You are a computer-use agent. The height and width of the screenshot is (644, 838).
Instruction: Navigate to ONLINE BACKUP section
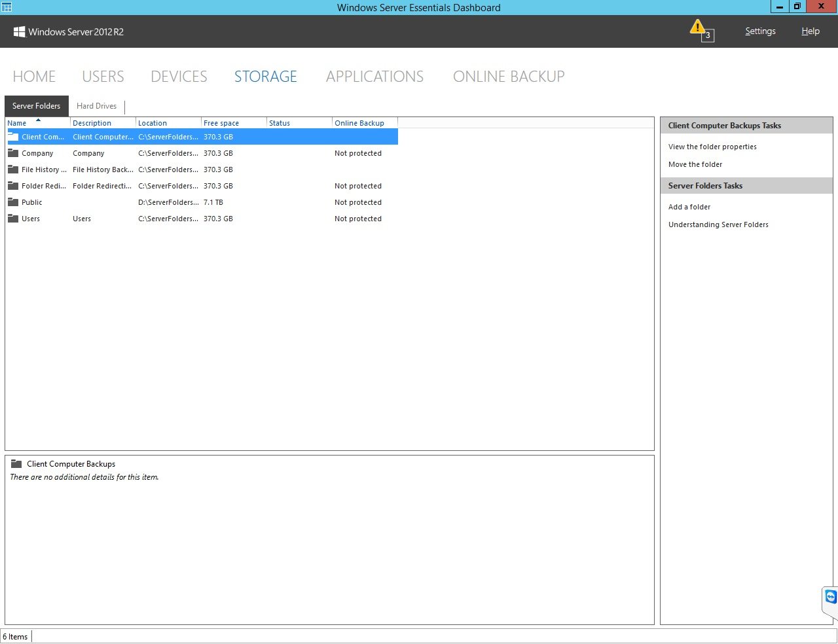509,77
